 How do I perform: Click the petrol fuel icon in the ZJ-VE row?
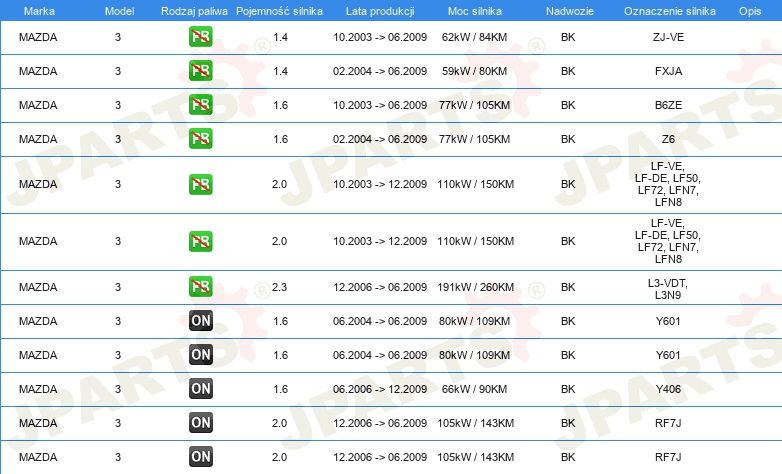point(200,36)
